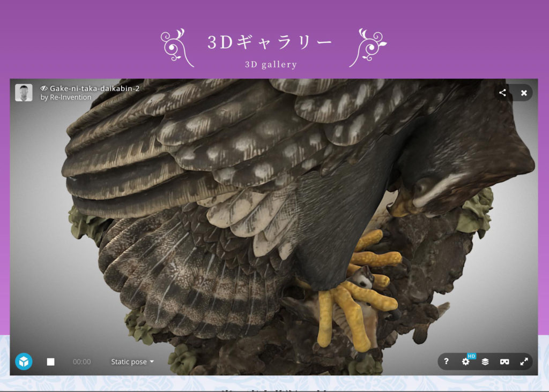
Task: Enter fullscreen mode
Action: point(524,361)
